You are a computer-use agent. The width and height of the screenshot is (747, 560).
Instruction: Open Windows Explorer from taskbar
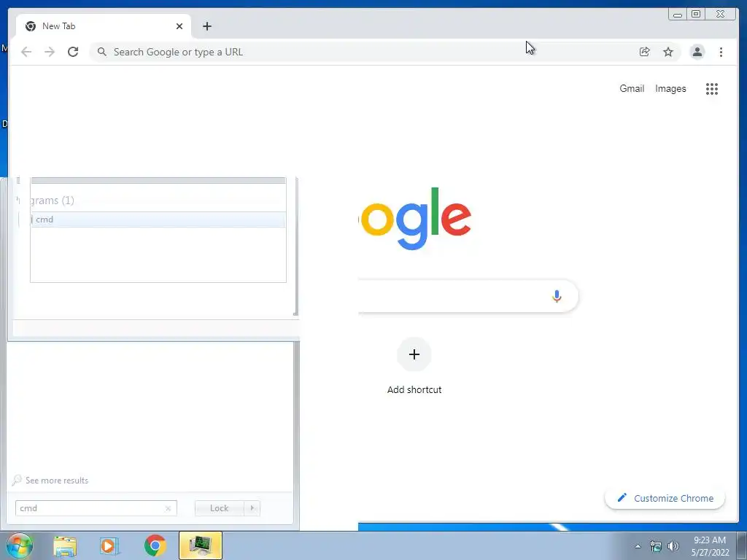[65, 545]
